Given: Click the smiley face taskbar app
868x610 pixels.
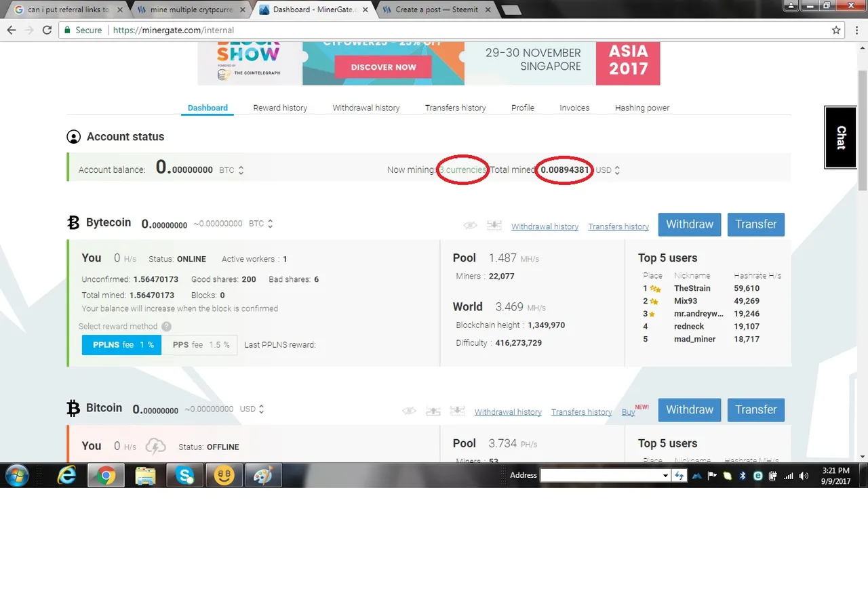Looking at the screenshot, I should click(x=224, y=476).
